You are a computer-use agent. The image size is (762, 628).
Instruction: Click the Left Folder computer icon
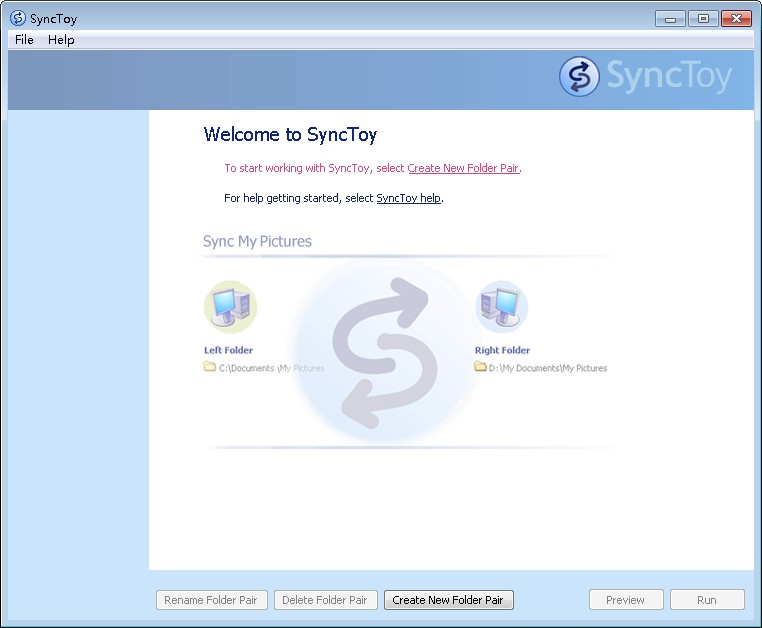click(230, 307)
